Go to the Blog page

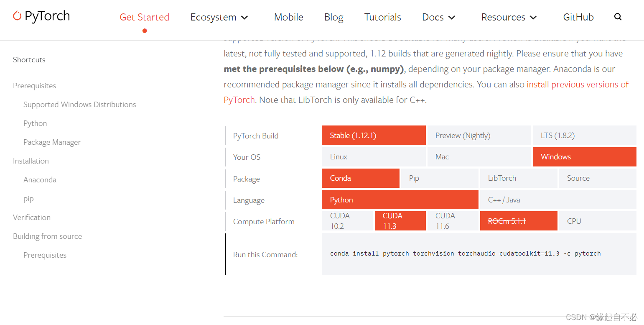[333, 17]
